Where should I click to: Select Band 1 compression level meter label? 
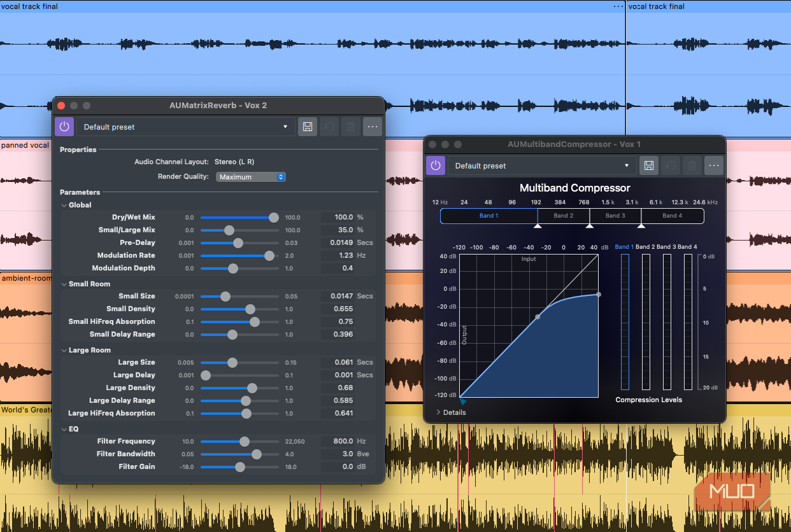pos(624,247)
